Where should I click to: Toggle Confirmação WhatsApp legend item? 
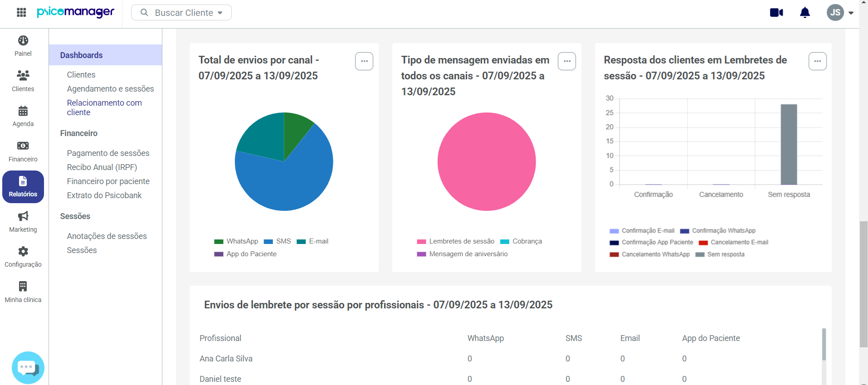718,231
